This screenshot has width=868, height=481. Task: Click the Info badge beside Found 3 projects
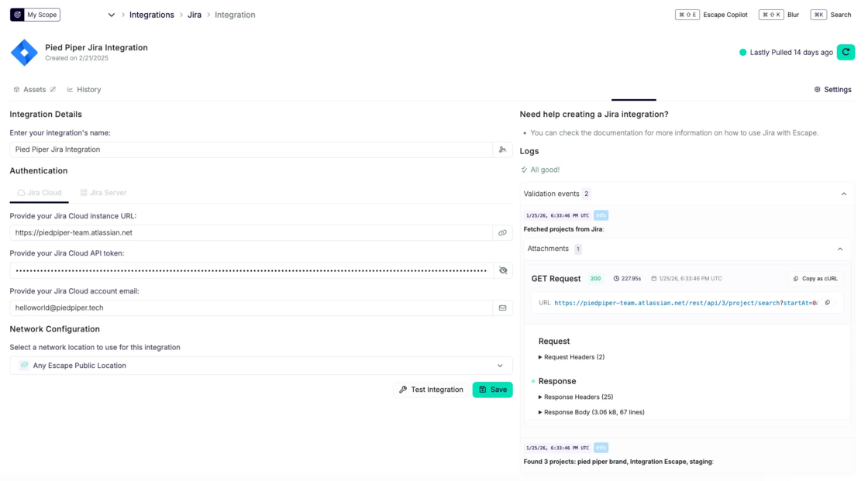(601, 448)
